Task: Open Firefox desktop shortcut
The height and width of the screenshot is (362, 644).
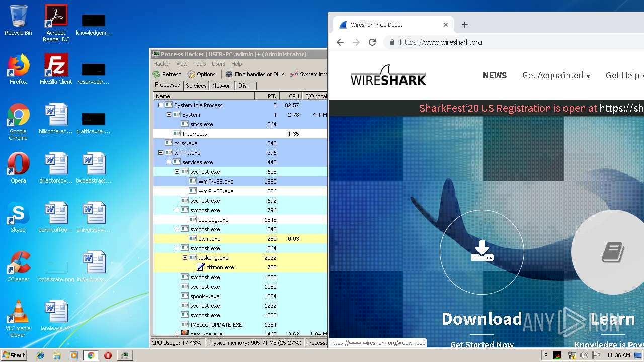Action: pos(18,69)
